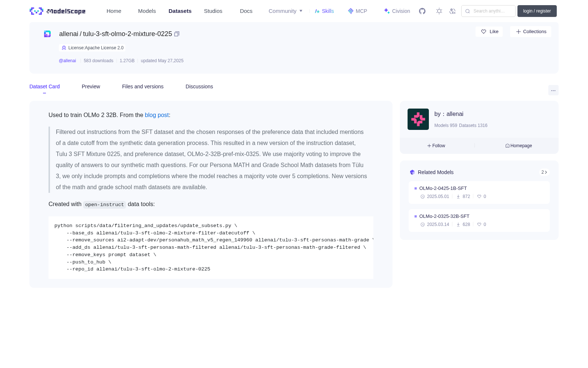The image size is (588, 368).
Task: Click the allenai organization pink logo thumbnail
Action: (x=418, y=119)
